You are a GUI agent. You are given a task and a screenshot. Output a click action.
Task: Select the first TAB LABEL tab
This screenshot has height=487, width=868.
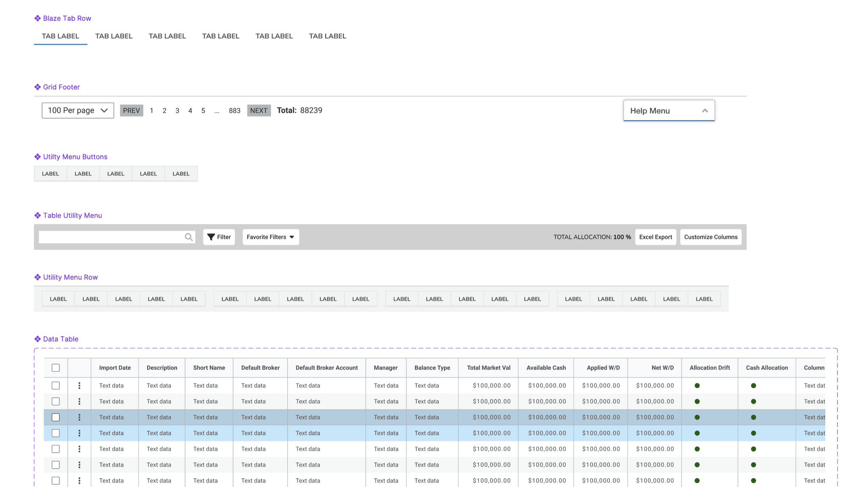coord(60,36)
